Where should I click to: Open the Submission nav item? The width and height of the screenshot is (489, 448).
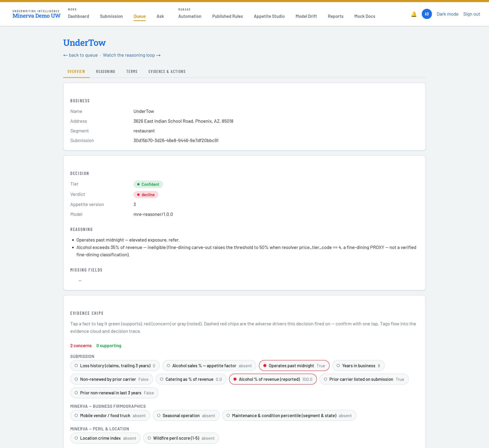(111, 16)
